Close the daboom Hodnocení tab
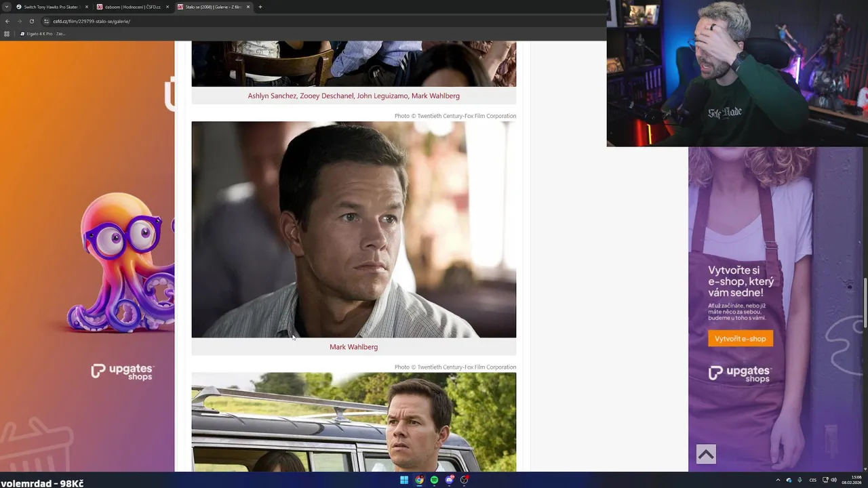 [x=167, y=7]
